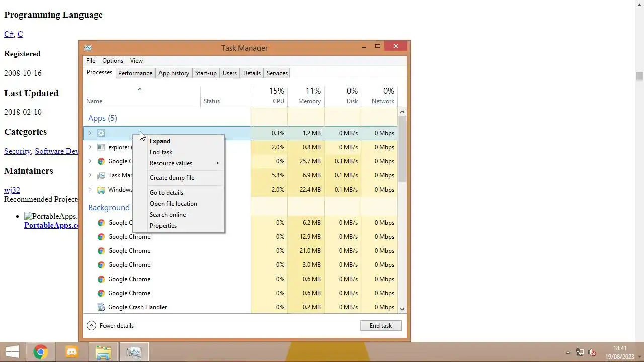This screenshot has width=644, height=362.
Task: Click the process list scroll-down arrow
Action: (402, 309)
